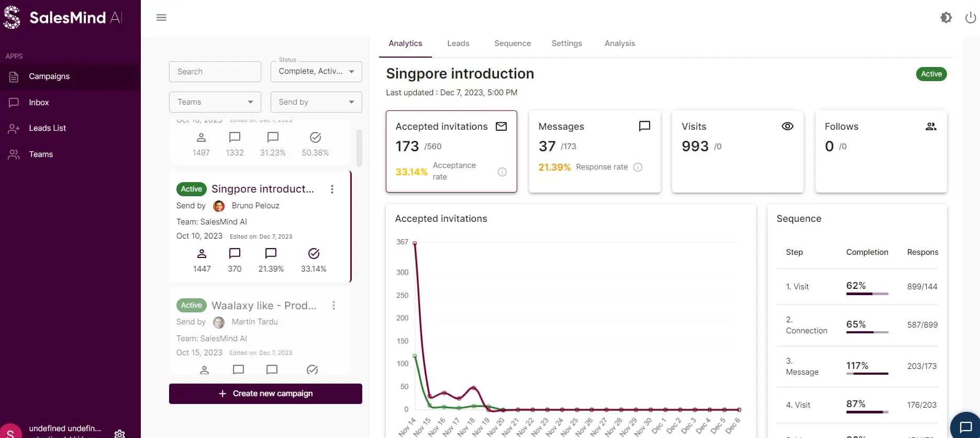Viewport: 980px width, 438px height.
Task: Click Bruno Pelouz avatar
Action: click(x=219, y=206)
